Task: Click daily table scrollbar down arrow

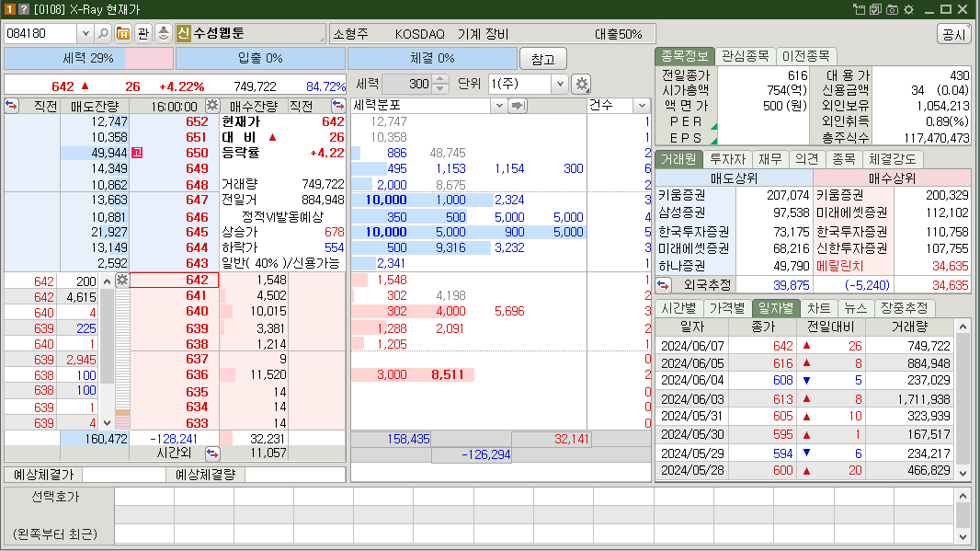Action: point(963,474)
